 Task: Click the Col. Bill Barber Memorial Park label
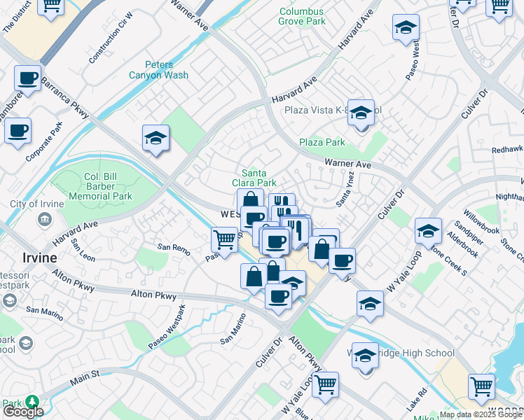pyautogui.click(x=101, y=186)
